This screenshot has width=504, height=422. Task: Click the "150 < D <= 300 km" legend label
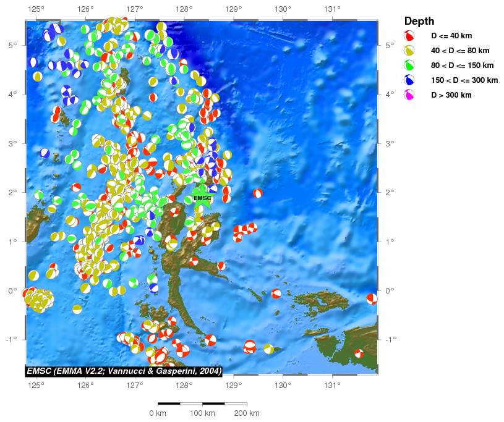click(x=464, y=80)
